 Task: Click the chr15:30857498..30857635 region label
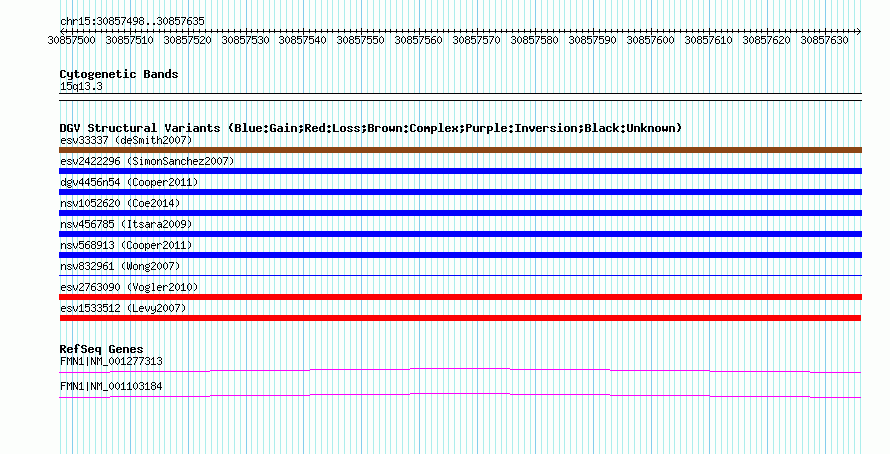point(132,21)
